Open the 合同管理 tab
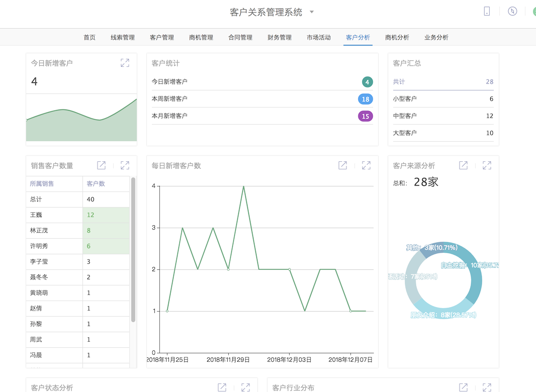The height and width of the screenshot is (392, 536). (x=240, y=37)
